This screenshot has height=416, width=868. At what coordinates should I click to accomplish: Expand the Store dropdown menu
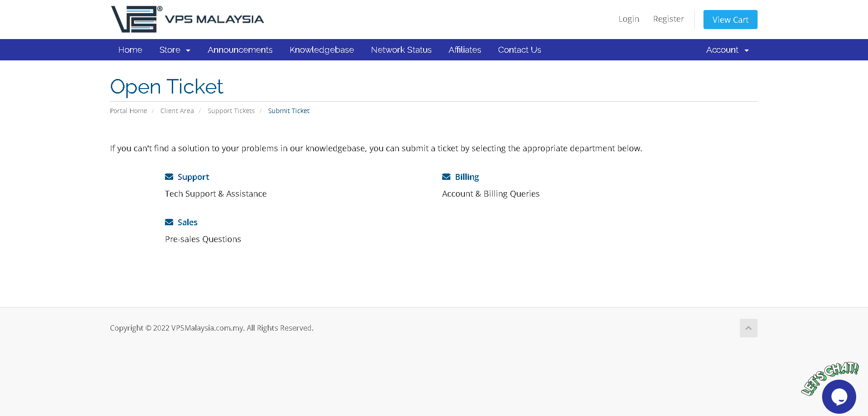(x=175, y=50)
